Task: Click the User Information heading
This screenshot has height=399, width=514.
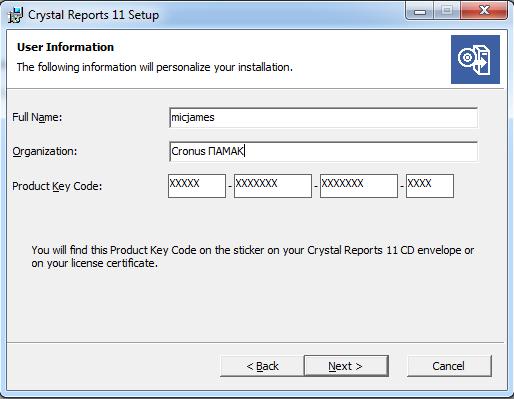Action: tap(65, 47)
